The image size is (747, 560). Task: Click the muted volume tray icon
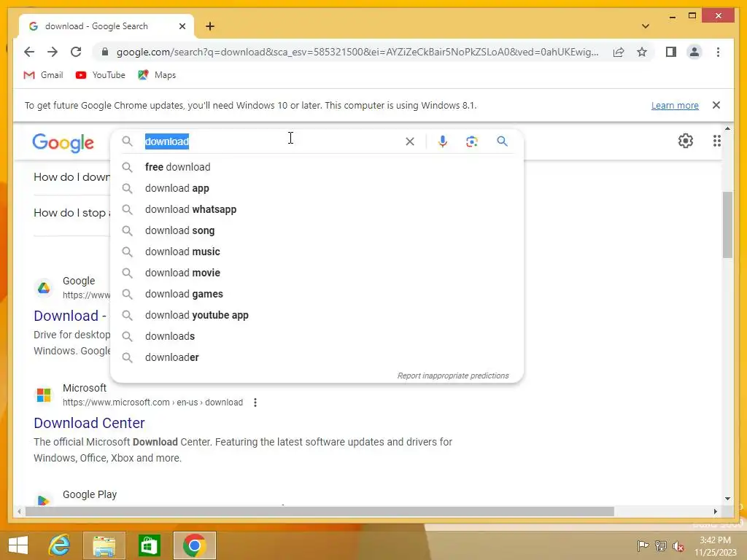coord(678,545)
